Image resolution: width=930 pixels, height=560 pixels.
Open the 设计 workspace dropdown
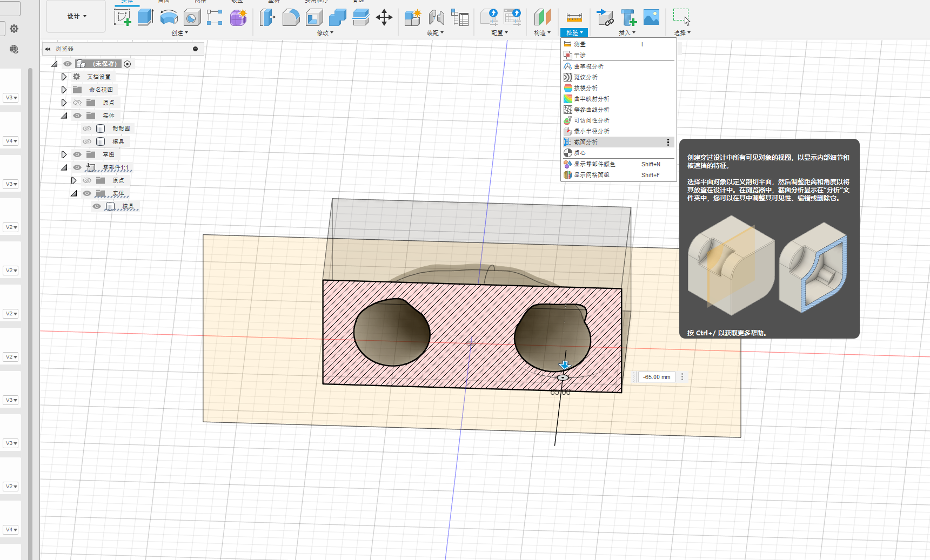pos(76,16)
